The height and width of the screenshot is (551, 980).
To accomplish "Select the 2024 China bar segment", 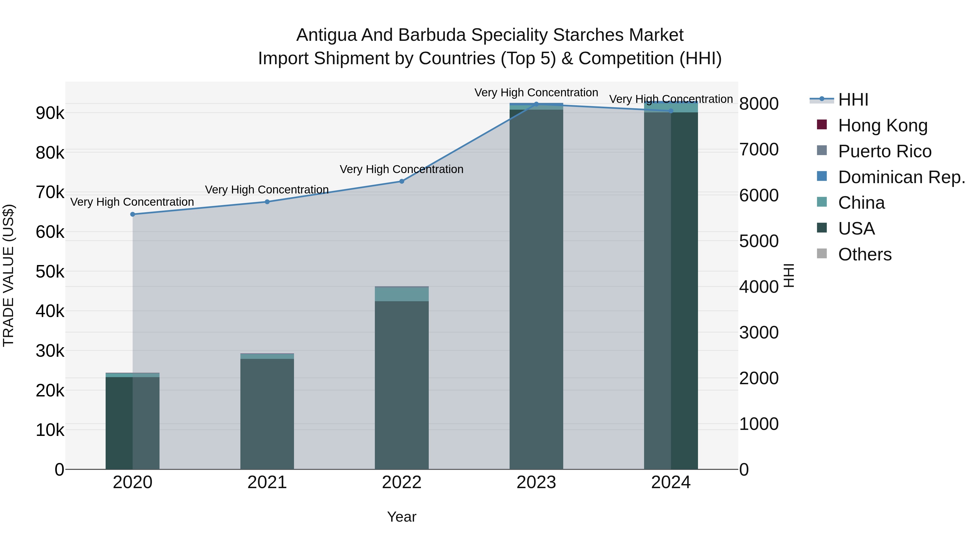I will (671, 107).
